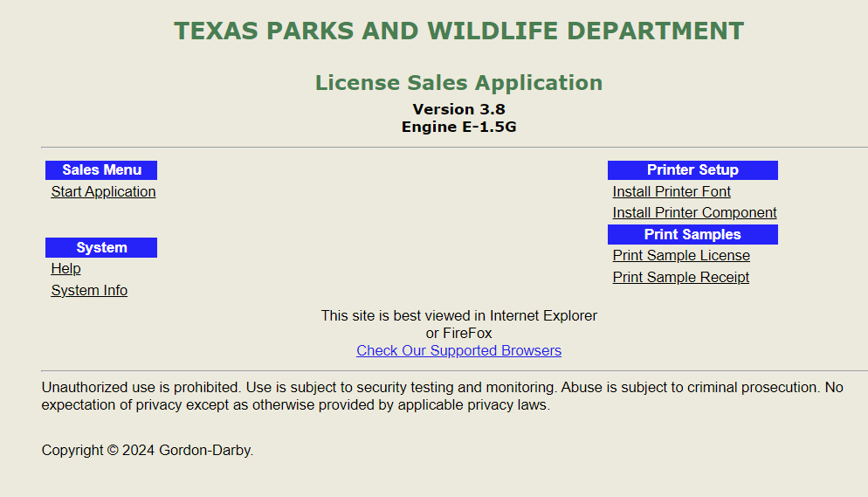Screen dimensions: 868x497
Task: Open the Start Application link
Action: pyautogui.click(x=103, y=192)
